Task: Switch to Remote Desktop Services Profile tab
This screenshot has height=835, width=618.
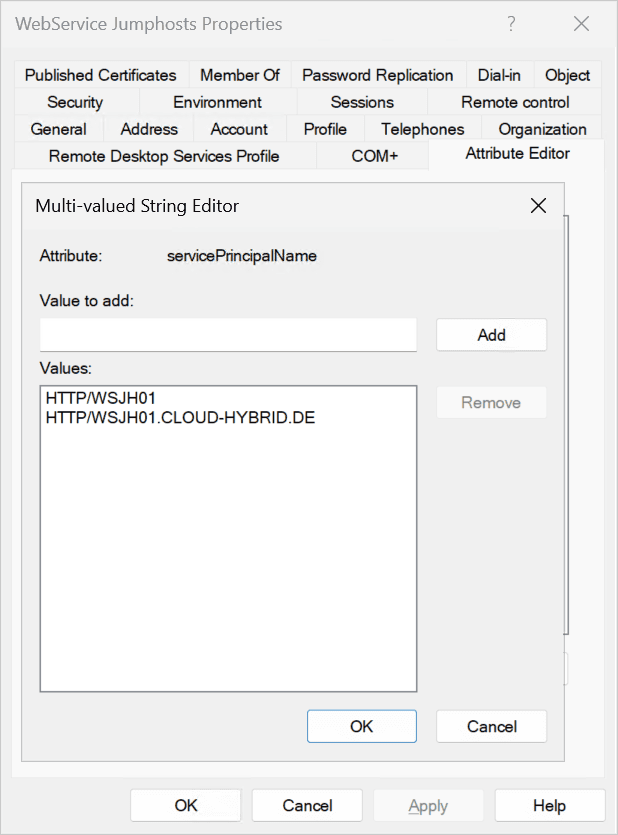Action: (x=164, y=156)
